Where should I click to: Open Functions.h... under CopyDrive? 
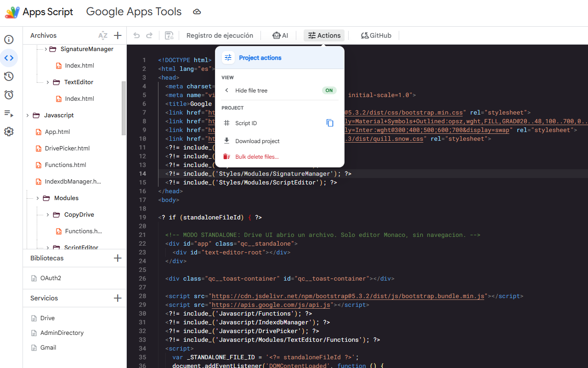point(83,231)
